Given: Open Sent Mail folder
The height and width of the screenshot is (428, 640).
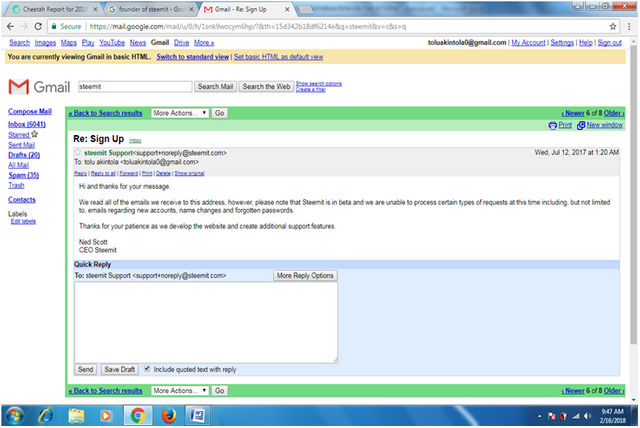Looking at the screenshot, I should (x=21, y=145).
